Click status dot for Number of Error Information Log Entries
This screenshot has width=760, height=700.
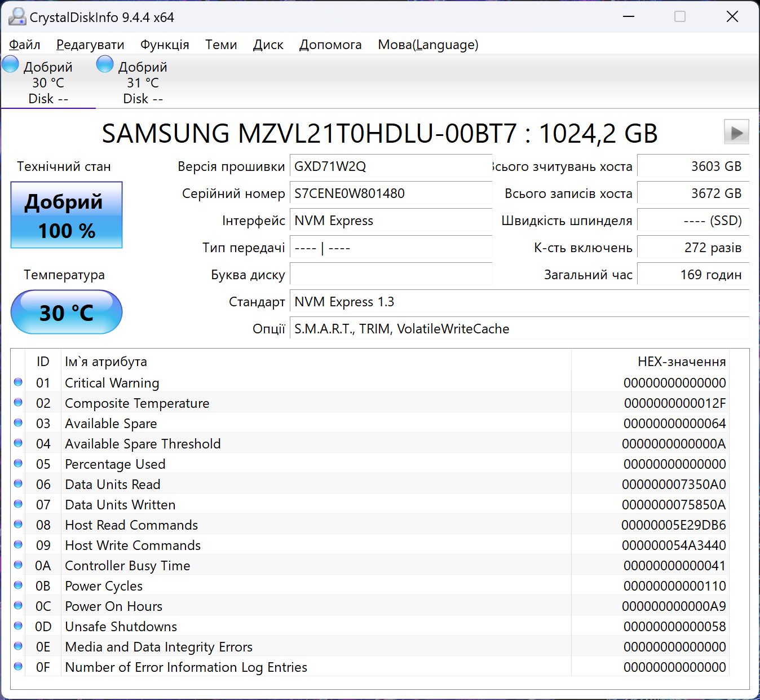click(x=18, y=666)
